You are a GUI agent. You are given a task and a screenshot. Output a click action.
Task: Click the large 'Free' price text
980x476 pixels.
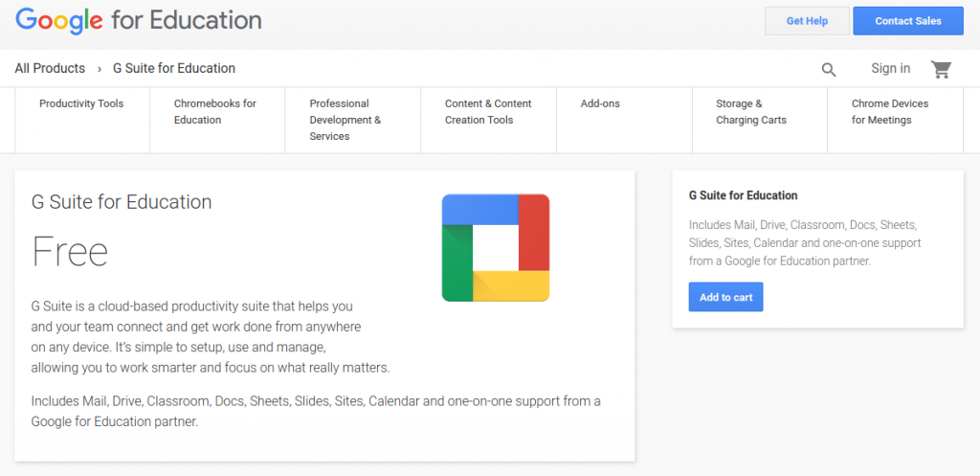point(70,252)
